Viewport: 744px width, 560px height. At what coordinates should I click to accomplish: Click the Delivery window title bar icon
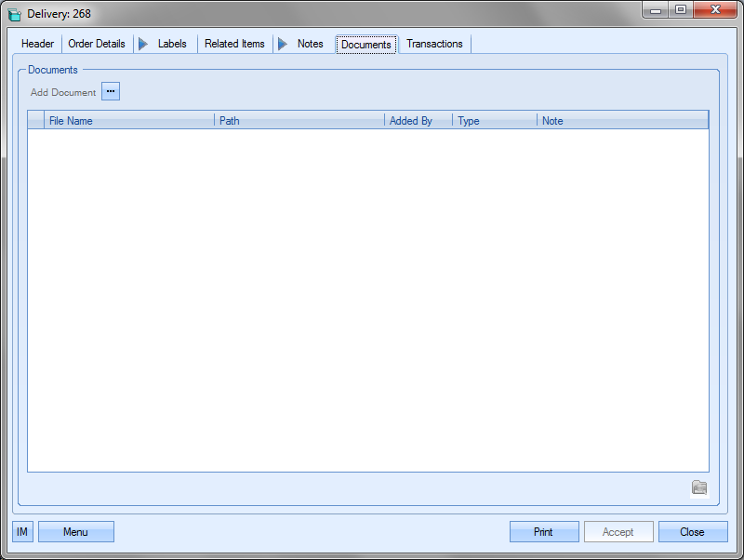click(15, 14)
